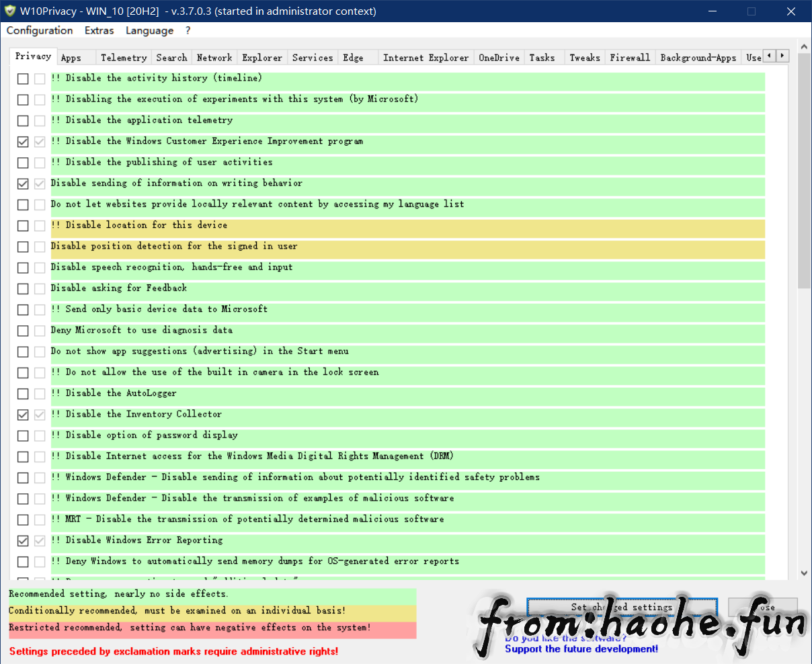This screenshot has width=812, height=664.
Task: Open the Tweaks tab
Action: [585, 58]
